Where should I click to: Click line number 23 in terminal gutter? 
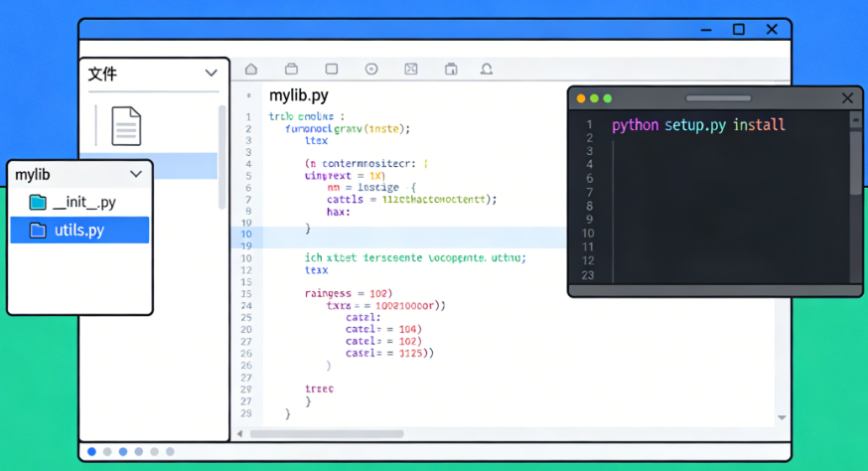pos(588,275)
